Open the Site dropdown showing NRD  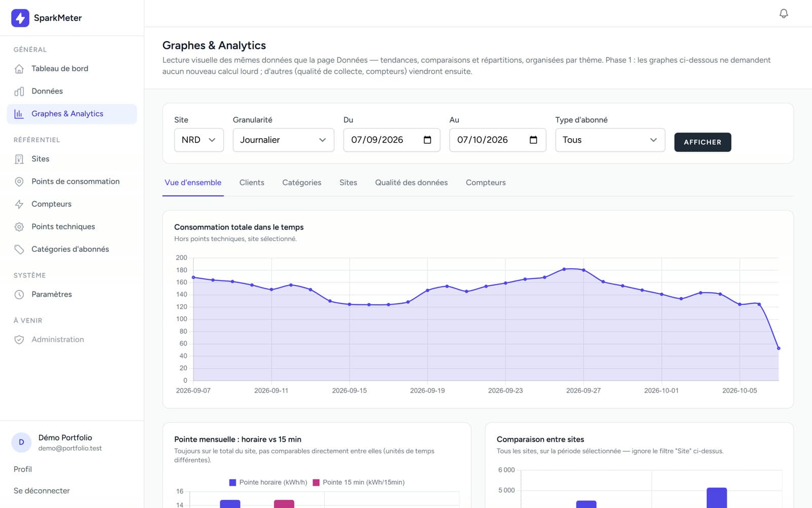(x=199, y=140)
